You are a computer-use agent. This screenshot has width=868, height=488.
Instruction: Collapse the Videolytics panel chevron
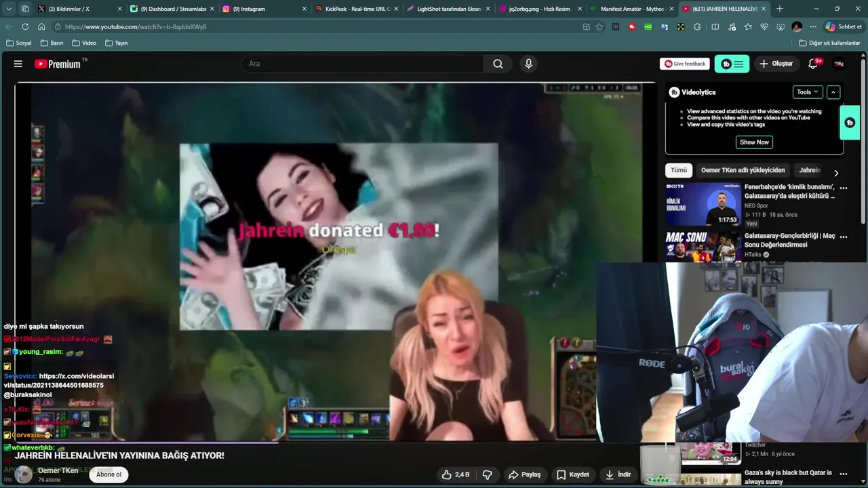833,92
